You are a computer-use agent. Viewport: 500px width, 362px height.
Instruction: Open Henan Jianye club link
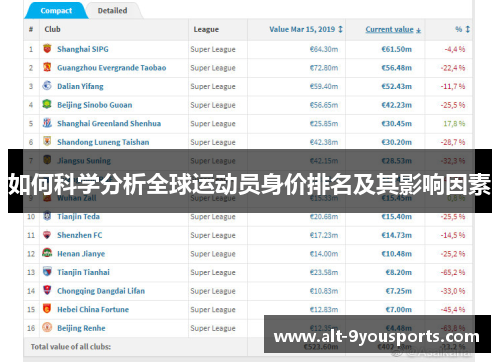click(81, 254)
